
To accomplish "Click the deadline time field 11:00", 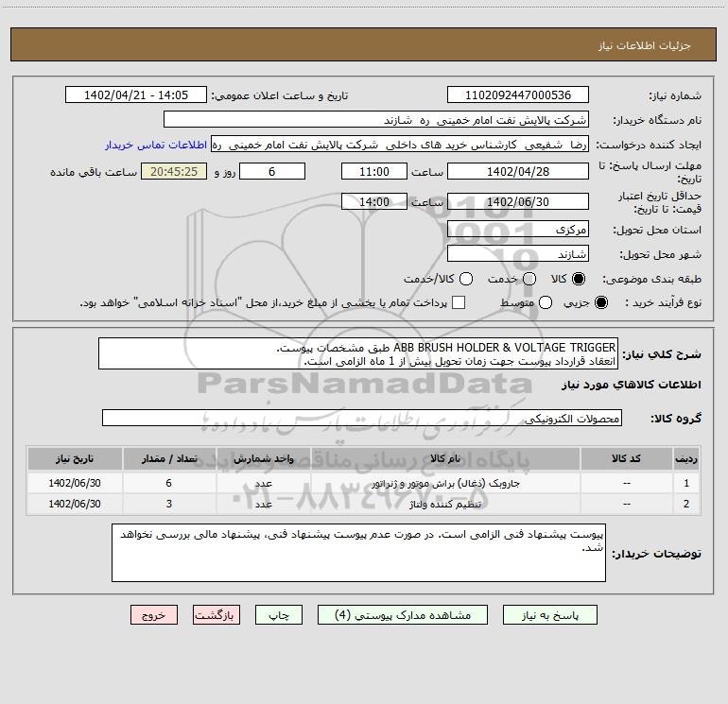I will (374, 171).
